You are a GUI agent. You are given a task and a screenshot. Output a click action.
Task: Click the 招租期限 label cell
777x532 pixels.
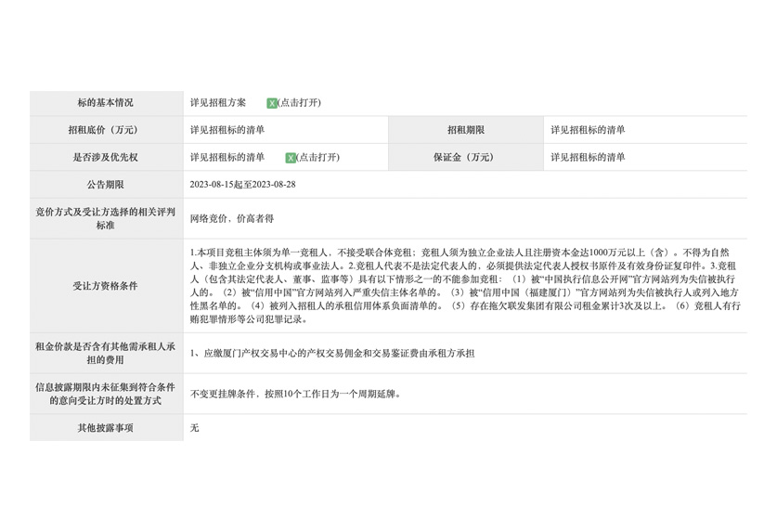(x=465, y=130)
